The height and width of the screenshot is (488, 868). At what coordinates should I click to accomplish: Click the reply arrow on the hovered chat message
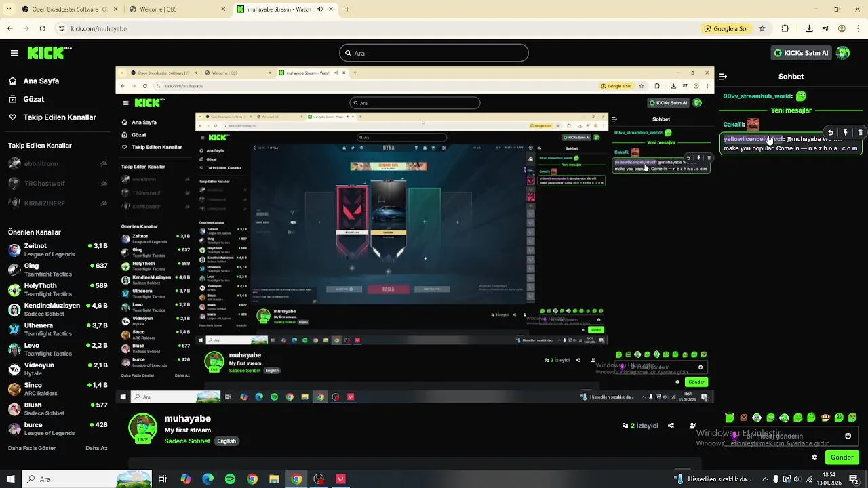click(x=830, y=133)
